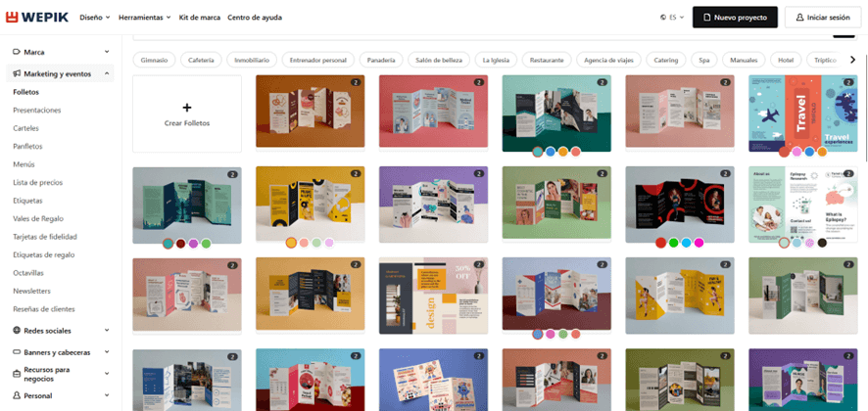The height and width of the screenshot is (411, 868).
Task: Click the document icon in Nuevo proyecto button
Action: click(x=706, y=18)
